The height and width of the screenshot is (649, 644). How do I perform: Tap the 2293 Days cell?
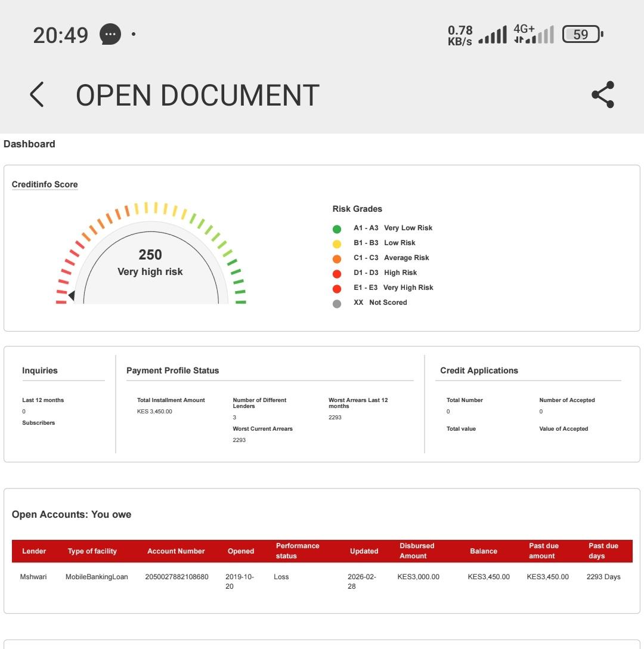(603, 577)
